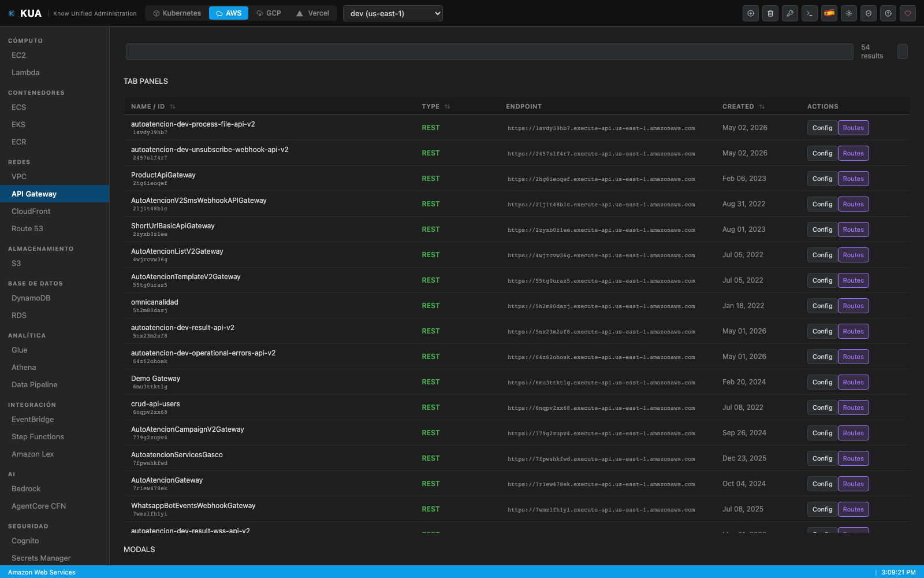The width and height of the screenshot is (924, 578).
Task: Click the trash can toolbar icon
Action: [770, 13]
